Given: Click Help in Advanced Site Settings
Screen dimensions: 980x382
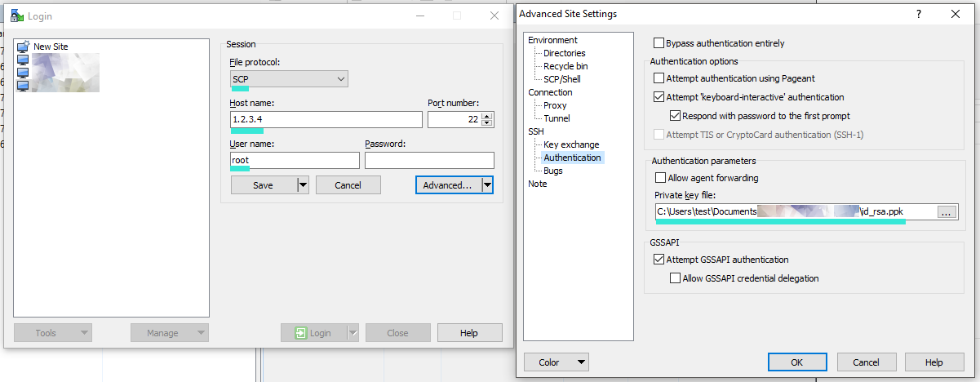Looking at the screenshot, I should [934, 362].
